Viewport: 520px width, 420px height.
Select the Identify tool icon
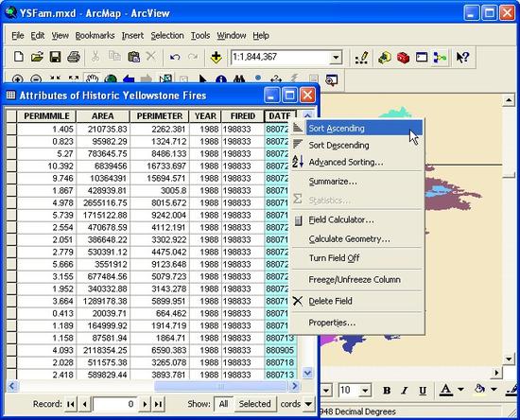tap(221, 79)
